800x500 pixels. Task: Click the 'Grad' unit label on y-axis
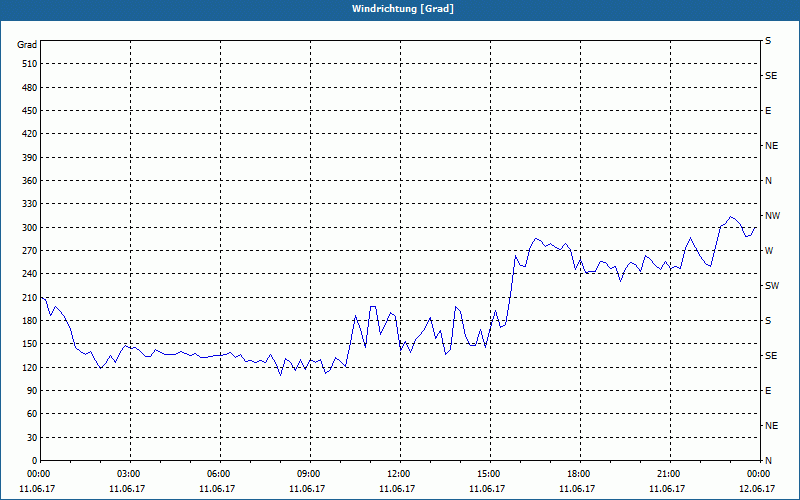click(x=27, y=45)
